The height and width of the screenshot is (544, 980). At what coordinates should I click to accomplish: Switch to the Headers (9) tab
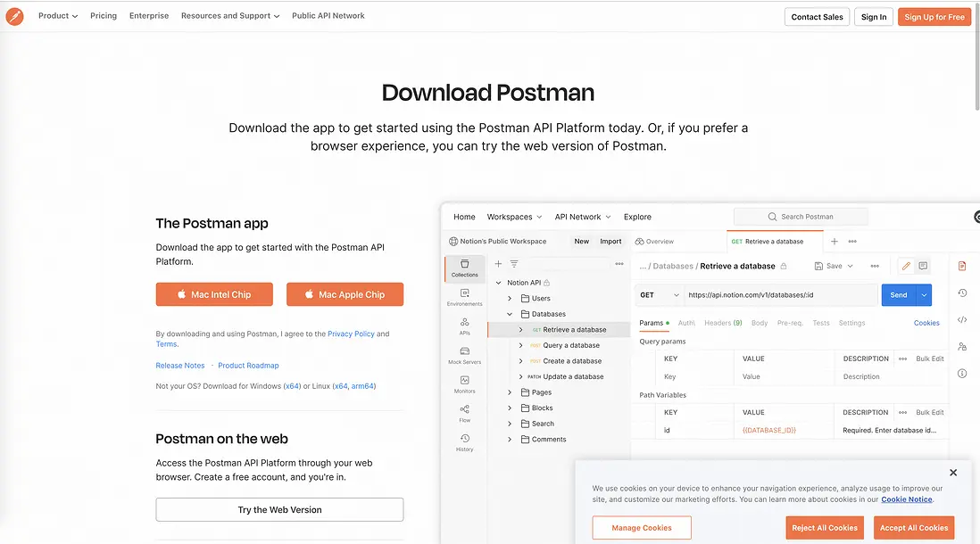click(x=723, y=323)
